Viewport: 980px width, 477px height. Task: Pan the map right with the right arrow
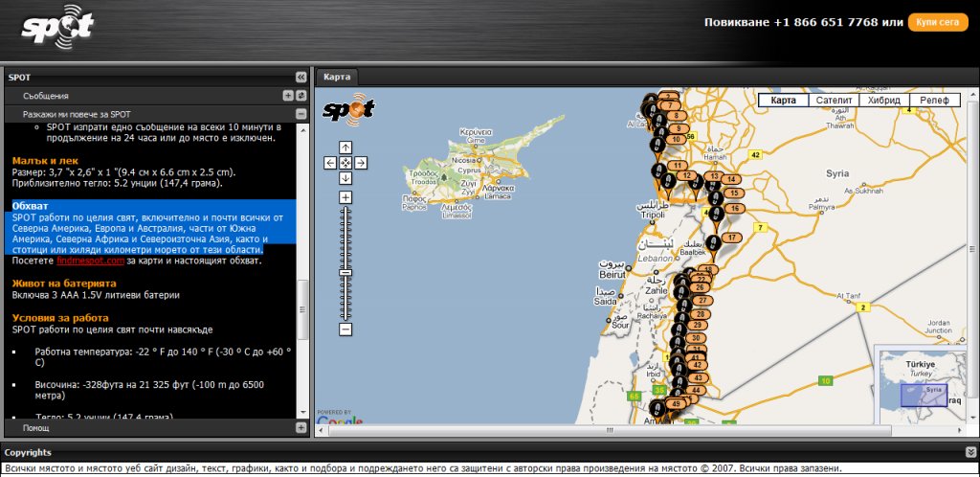pos(361,163)
